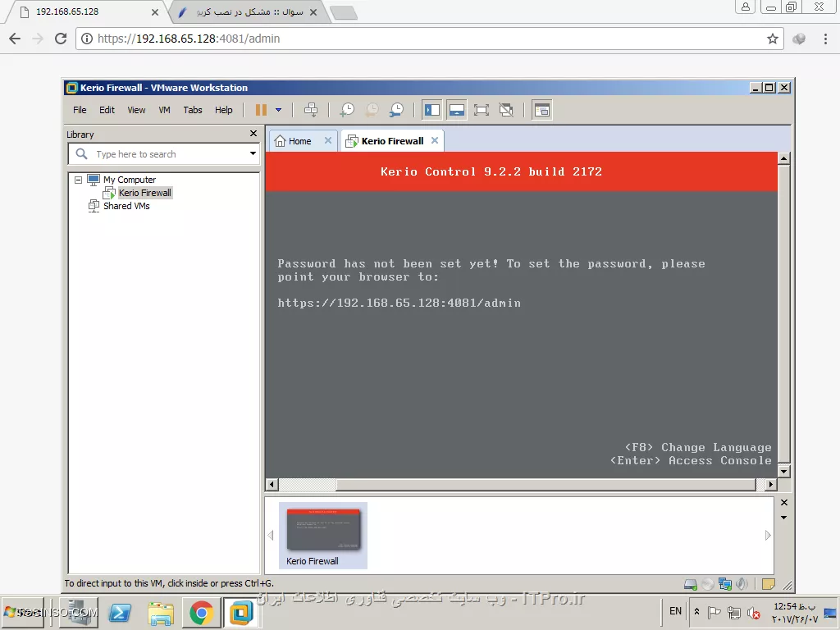Open the Edit menu in VMware

tap(107, 110)
